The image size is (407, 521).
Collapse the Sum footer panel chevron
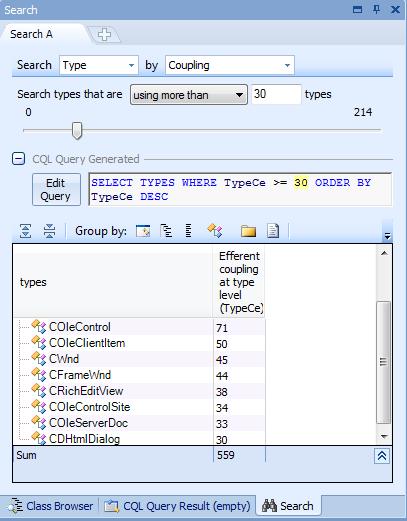tap(382, 456)
